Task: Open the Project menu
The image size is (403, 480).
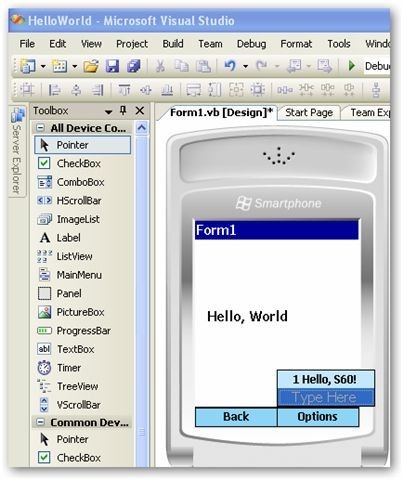Action: click(132, 44)
